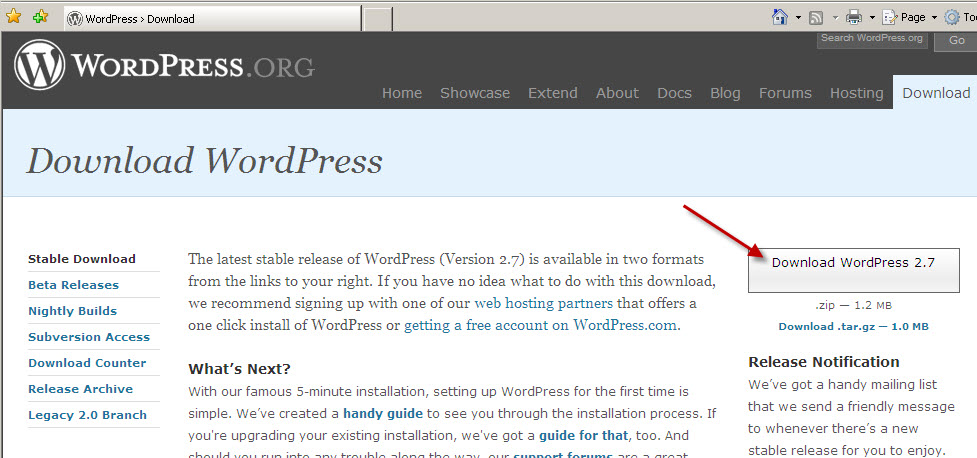The height and width of the screenshot is (458, 977).
Task: Click the RSS feeds icon
Action: pos(816,17)
